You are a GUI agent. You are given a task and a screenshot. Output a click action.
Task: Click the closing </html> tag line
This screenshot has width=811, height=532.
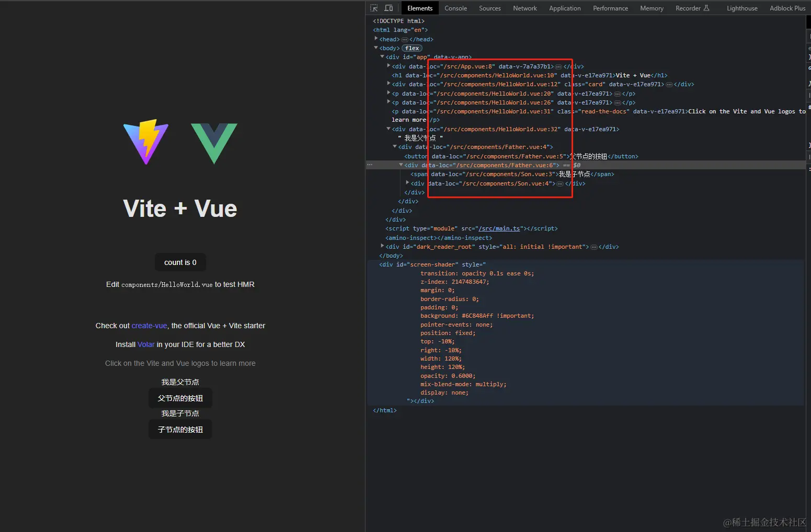385,410
